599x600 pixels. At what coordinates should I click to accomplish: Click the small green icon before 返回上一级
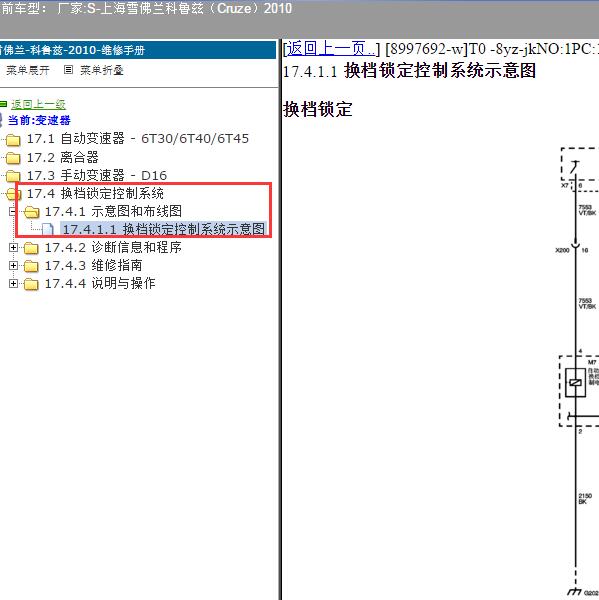coord(3,104)
